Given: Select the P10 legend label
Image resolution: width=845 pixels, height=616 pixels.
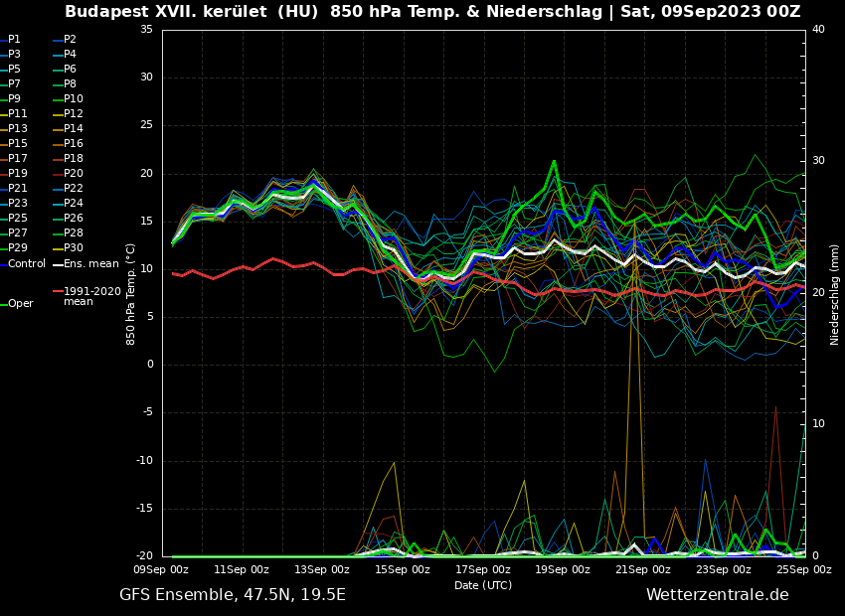Looking at the screenshot, I should click(74, 98).
